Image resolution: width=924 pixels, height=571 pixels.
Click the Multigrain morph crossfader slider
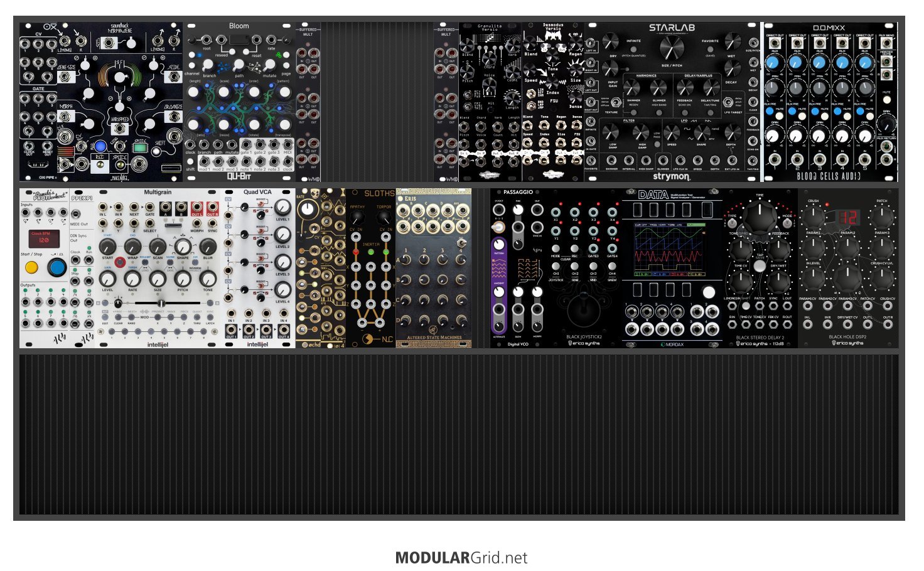(162, 304)
